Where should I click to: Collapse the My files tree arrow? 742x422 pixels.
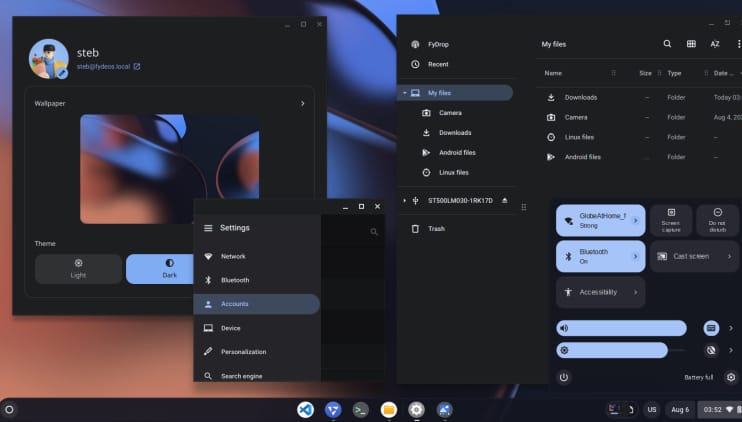(x=405, y=93)
